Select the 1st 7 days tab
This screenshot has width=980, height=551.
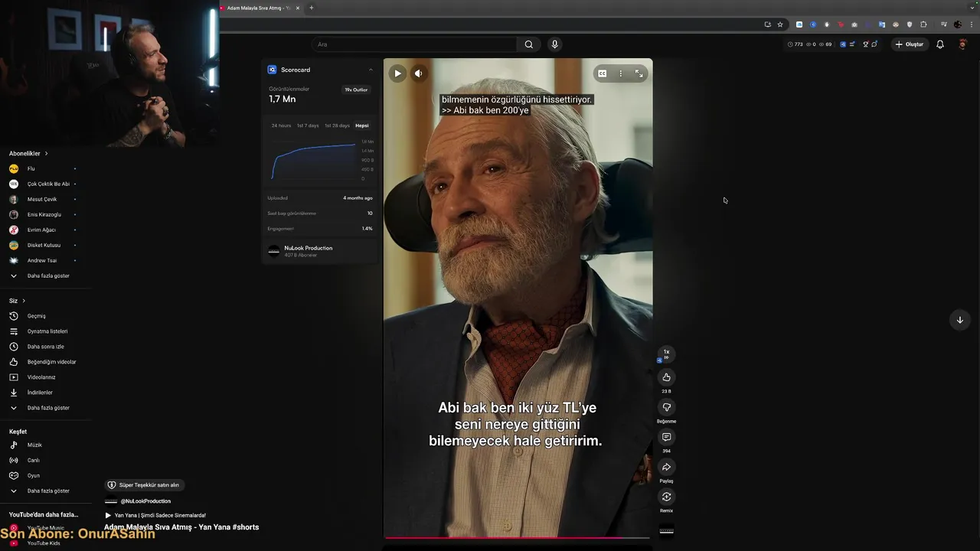pyautogui.click(x=308, y=126)
